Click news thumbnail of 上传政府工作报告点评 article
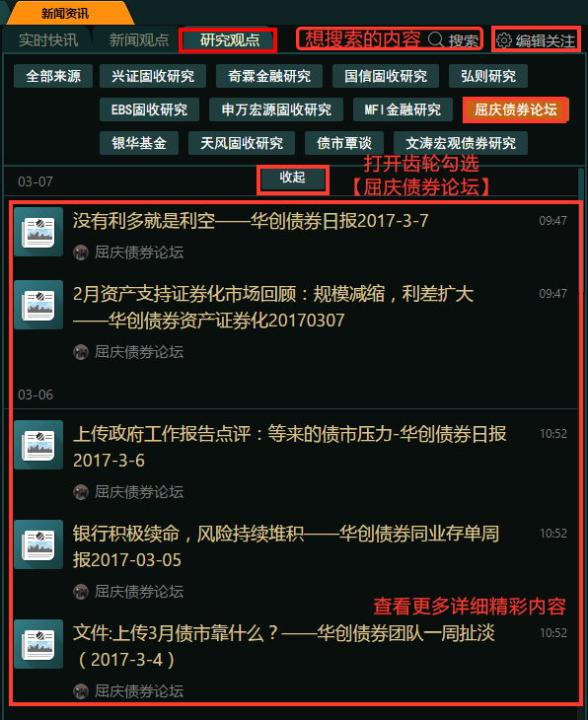The width and height of the screenshot is (588, 720). click(38, 445)
